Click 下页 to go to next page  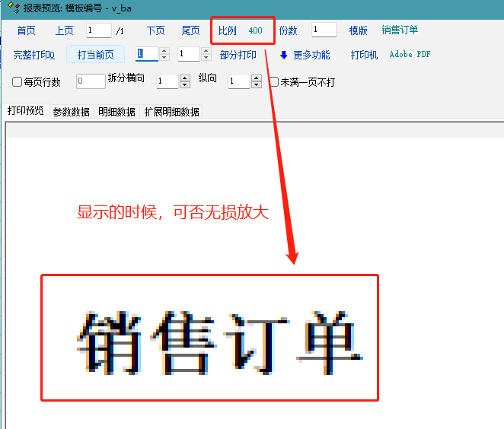[155, 30]
